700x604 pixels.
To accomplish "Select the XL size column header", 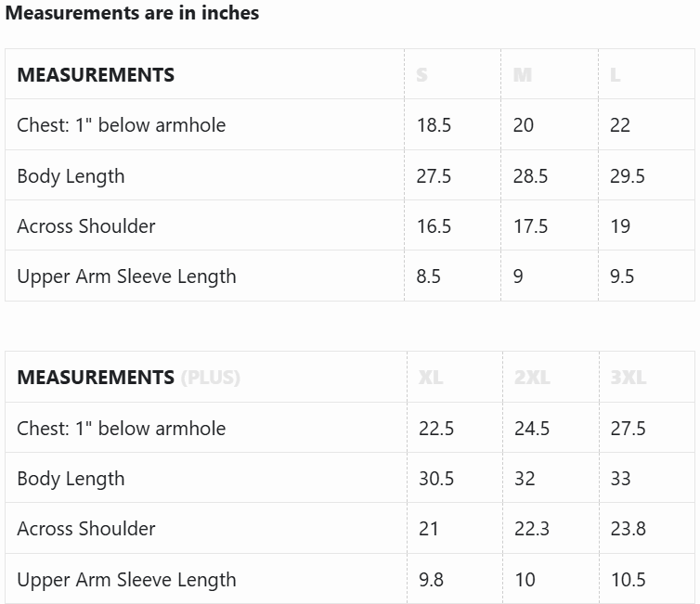I will tap(431, 378).
